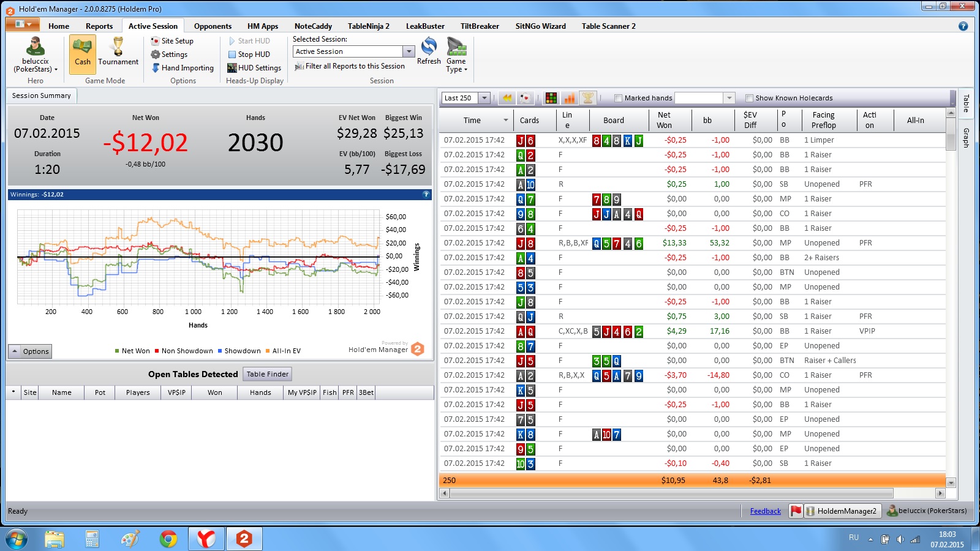Select the Session Summary tab
Image resolution: width=980 pixels, height=551 pixels.
click(x=42, y=96)
